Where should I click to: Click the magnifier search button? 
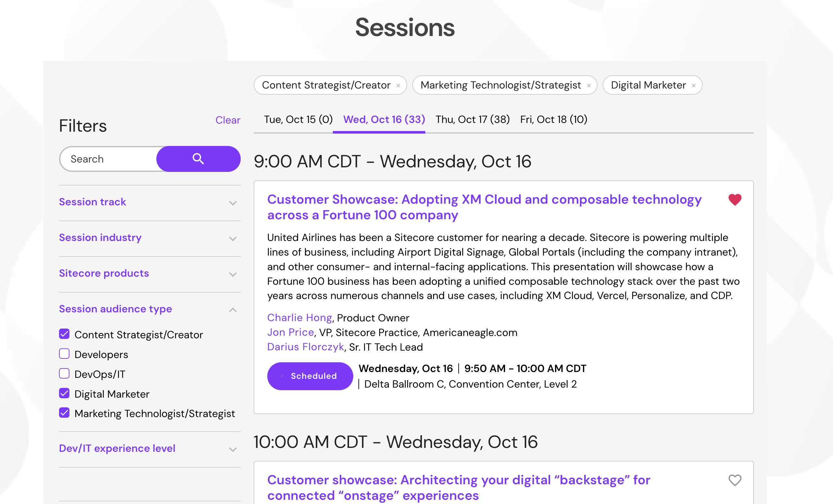[x=198, y=159]
